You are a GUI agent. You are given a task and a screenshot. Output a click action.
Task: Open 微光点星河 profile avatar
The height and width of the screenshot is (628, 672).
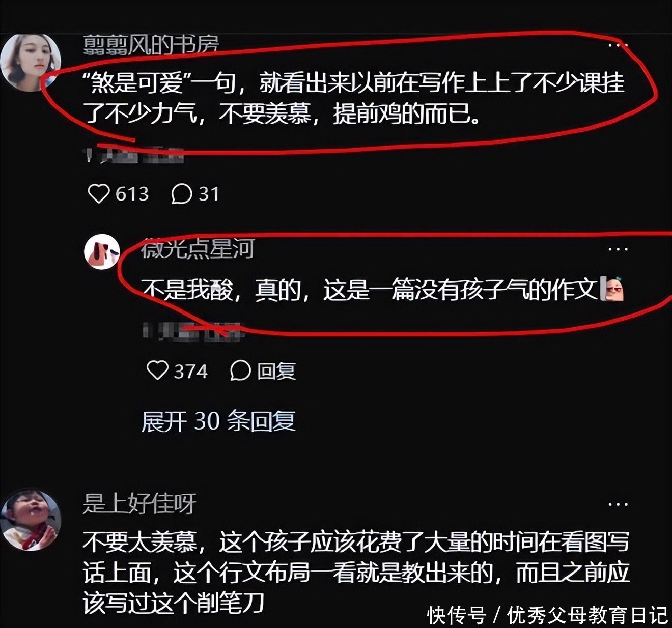point(102,251)
